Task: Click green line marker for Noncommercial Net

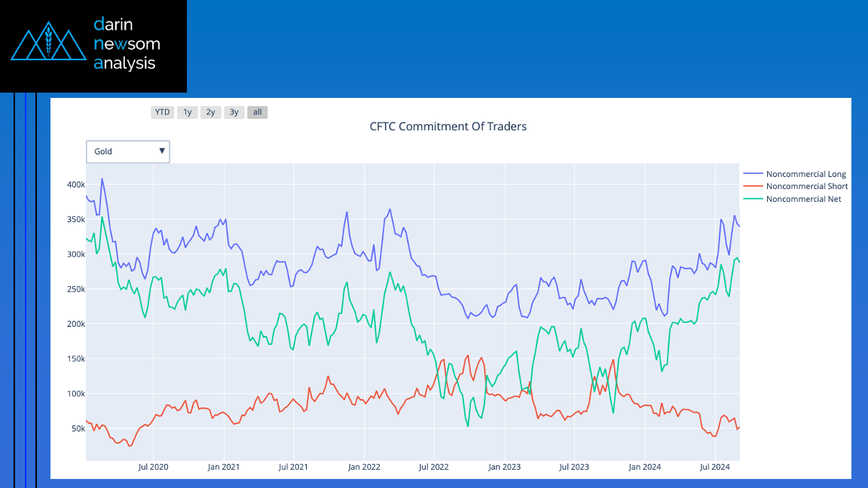Action: click(x=752, y=199)
